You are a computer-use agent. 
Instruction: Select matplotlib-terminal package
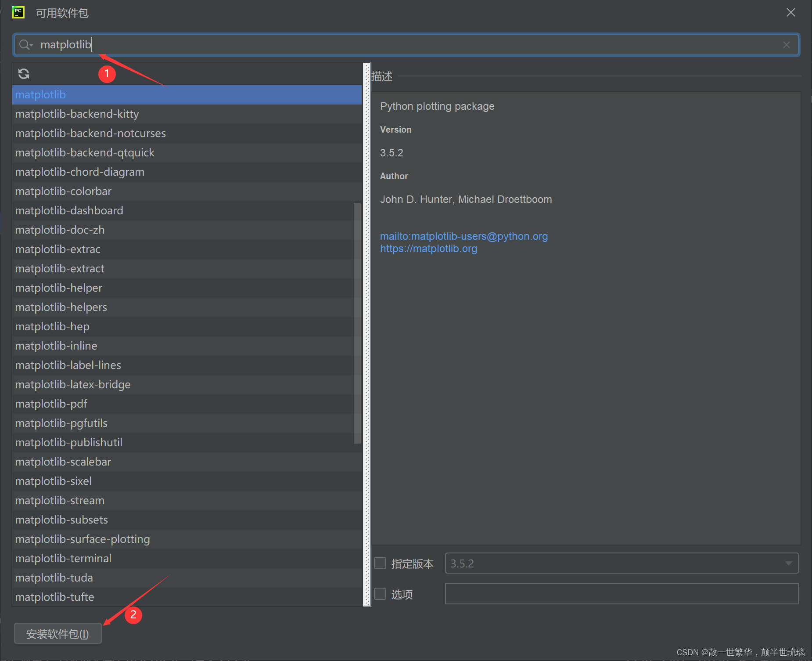click(187, 559)
